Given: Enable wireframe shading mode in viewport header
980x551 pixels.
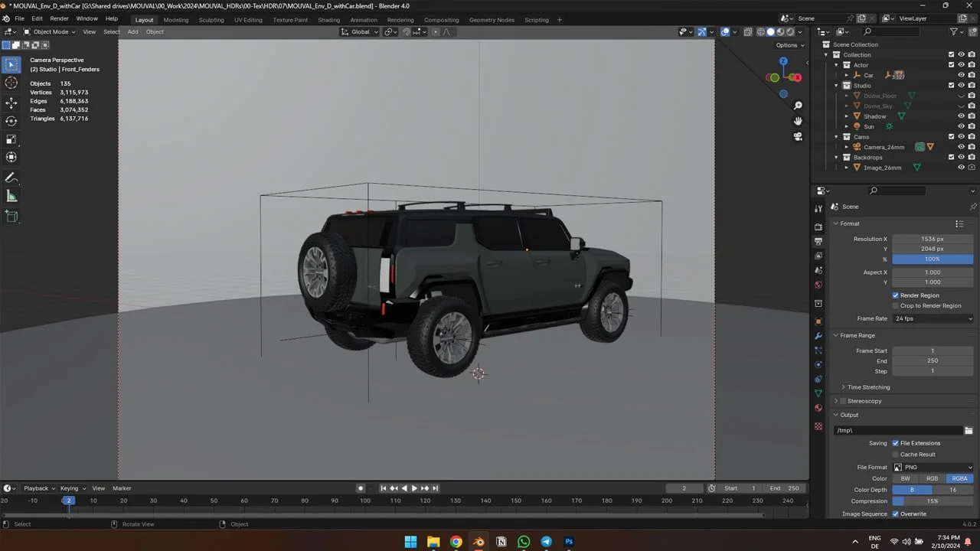Looking at the screenshot, I should [762, 31].
